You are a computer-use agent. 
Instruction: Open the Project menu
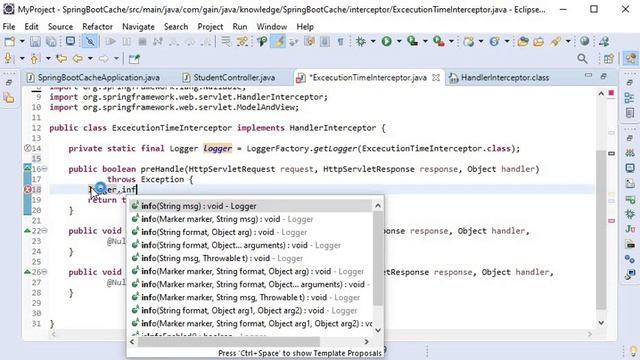pyautogui.click(x=210, y=27)
